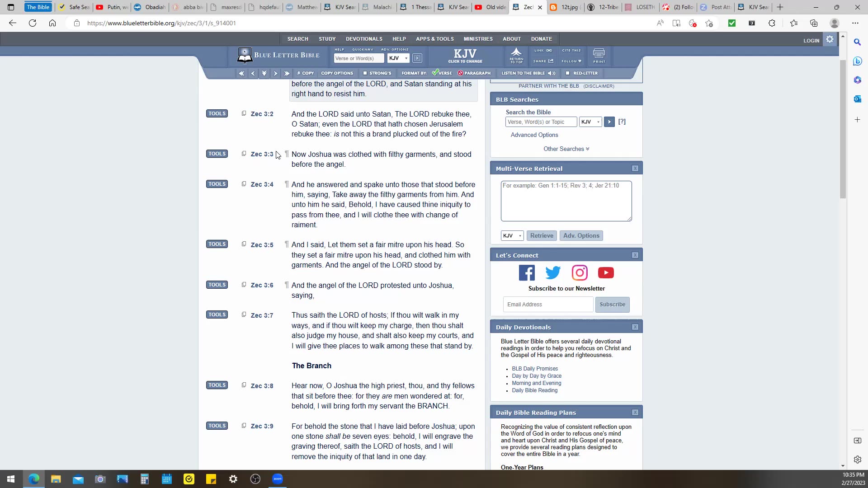Open Morning and Evening devotional link
868x488 pixels.
point(536,383)
